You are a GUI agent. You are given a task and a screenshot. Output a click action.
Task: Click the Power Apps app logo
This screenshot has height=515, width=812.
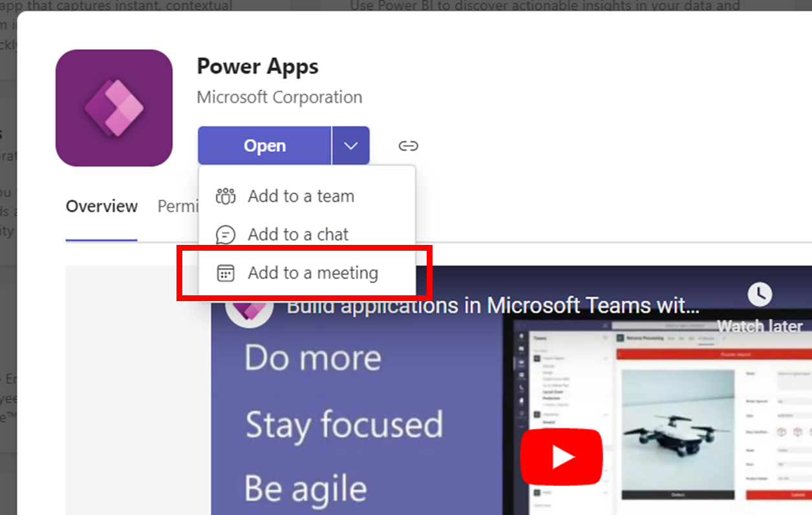[x=114, y=107]
